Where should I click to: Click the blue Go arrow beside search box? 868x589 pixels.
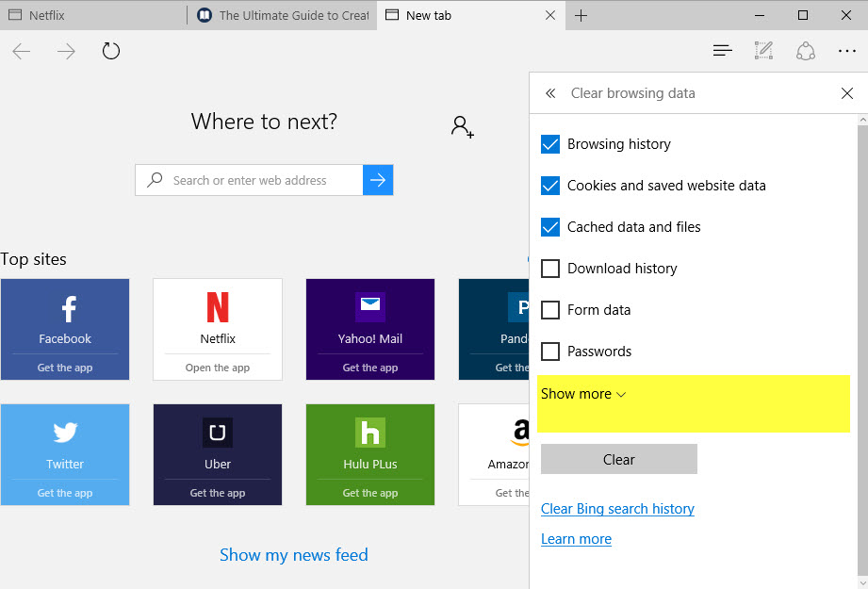tap(378, 180)
